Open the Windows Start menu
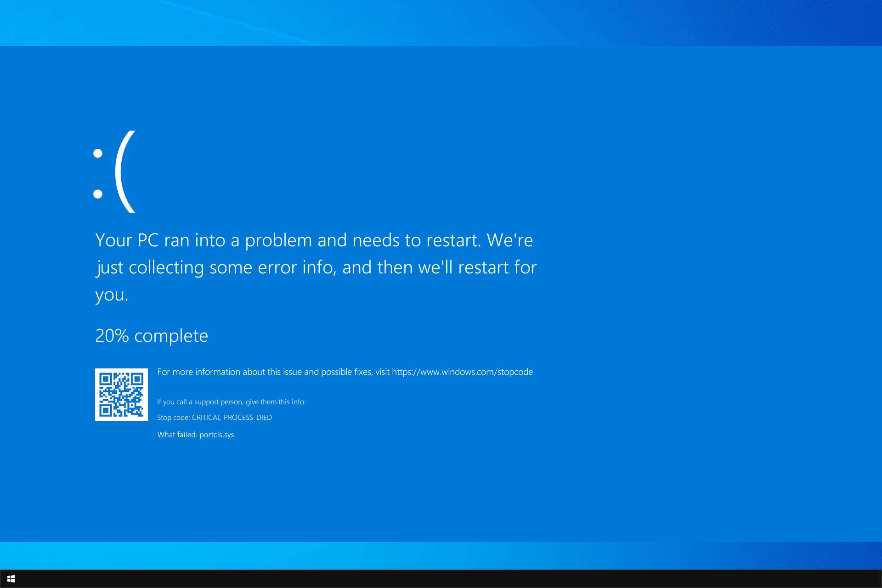The width and height of the screenshot is (882, 588). 11,579
